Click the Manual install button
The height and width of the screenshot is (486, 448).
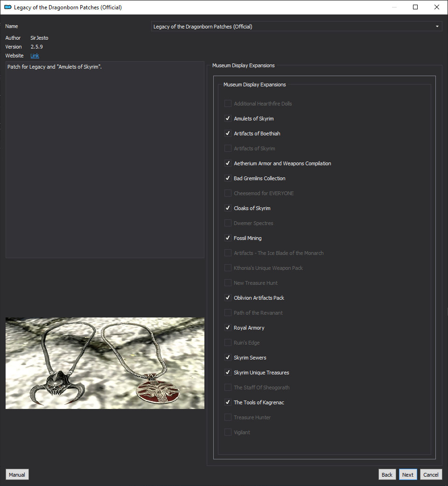pos(17,474)
